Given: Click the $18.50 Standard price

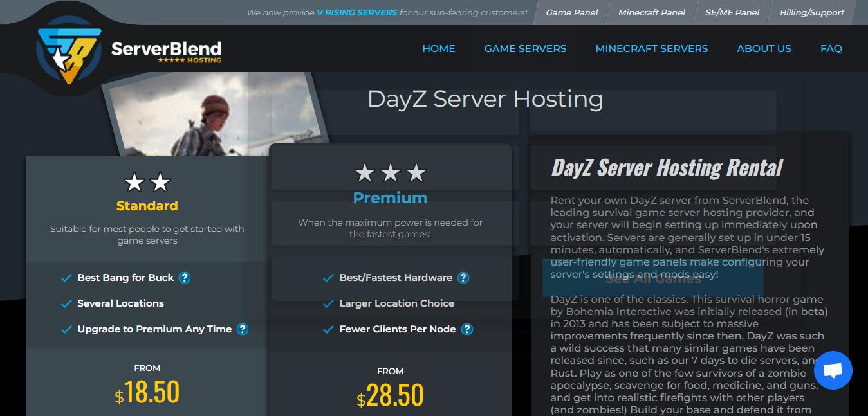Looking at the screenshot, I should point(147,392).
